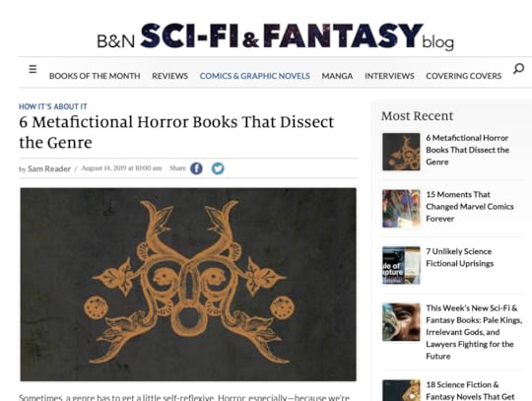Image resolution: width=532 pixels, height=401 pixels.
Task: Open Books of the Month menu
Action: click(x=95, y=76)
